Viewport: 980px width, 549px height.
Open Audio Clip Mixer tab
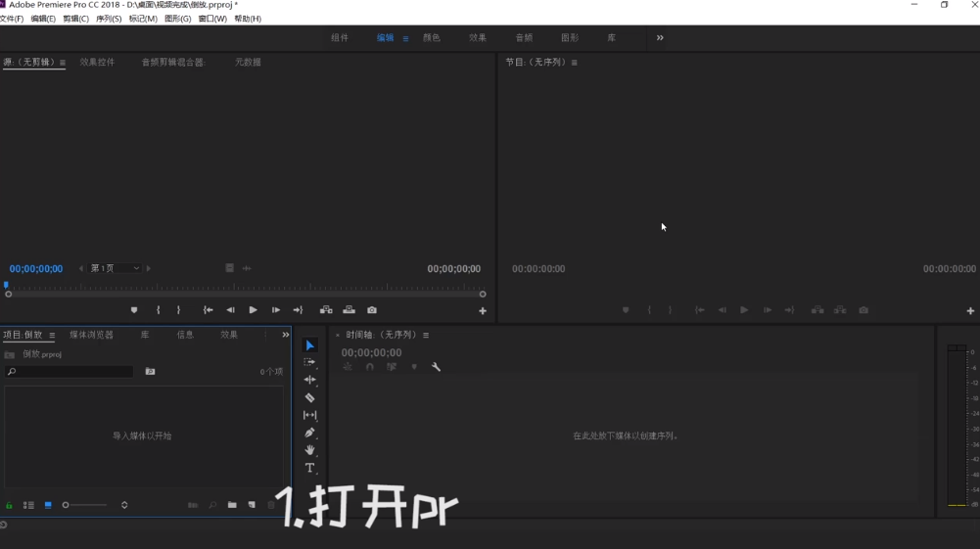tap(173, 63)
